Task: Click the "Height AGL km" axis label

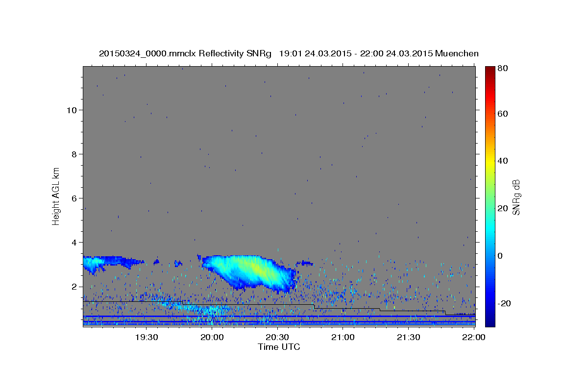Action: [x=56, y=196]
